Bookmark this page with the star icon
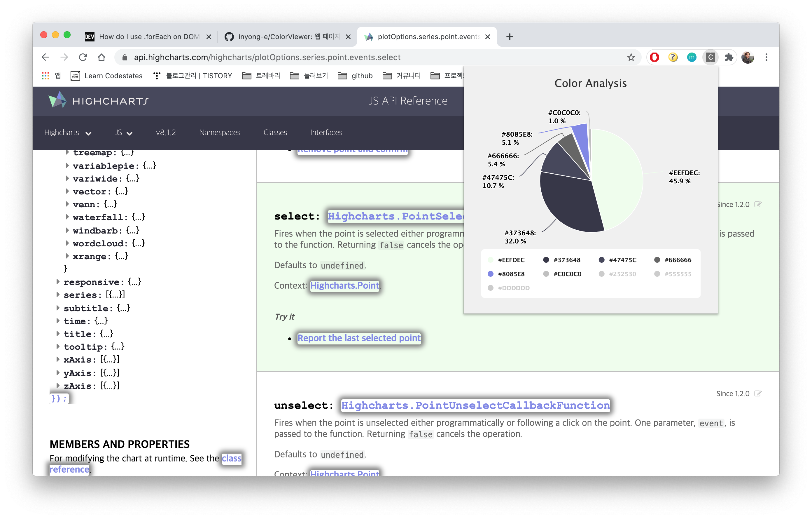 click(x=631, y=58)
